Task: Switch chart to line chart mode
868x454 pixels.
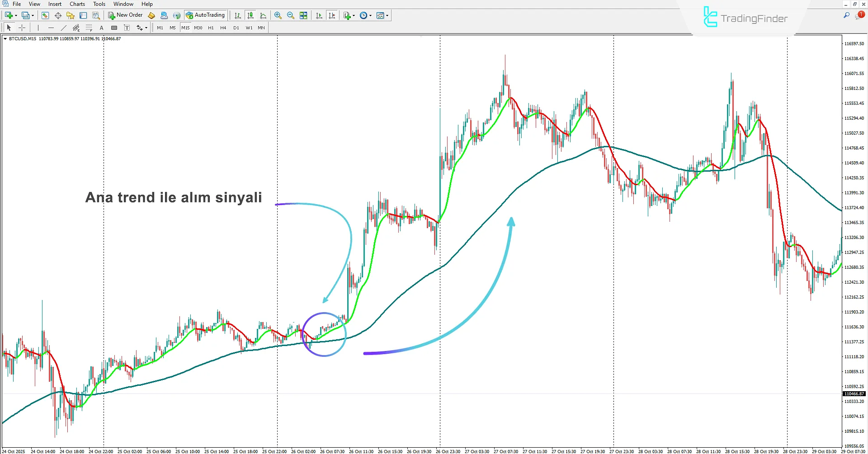Action: coord(263,15)
